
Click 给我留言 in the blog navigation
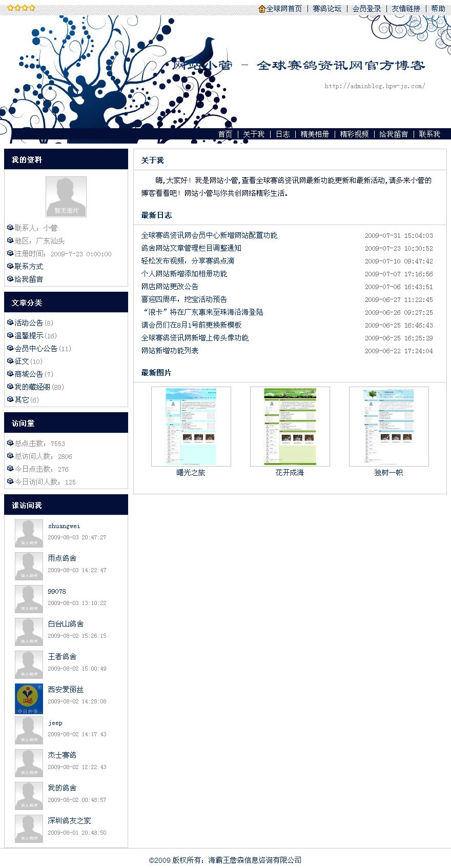click(394, 134)
